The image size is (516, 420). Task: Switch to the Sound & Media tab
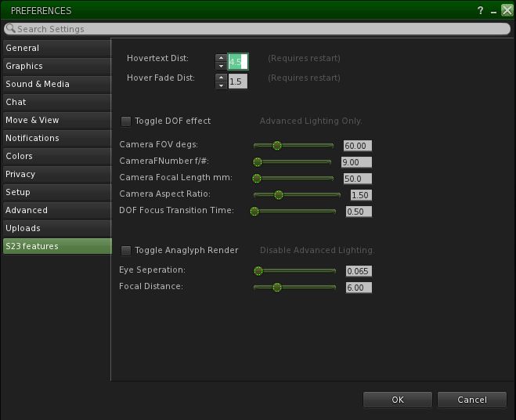(x=56, y=85)
